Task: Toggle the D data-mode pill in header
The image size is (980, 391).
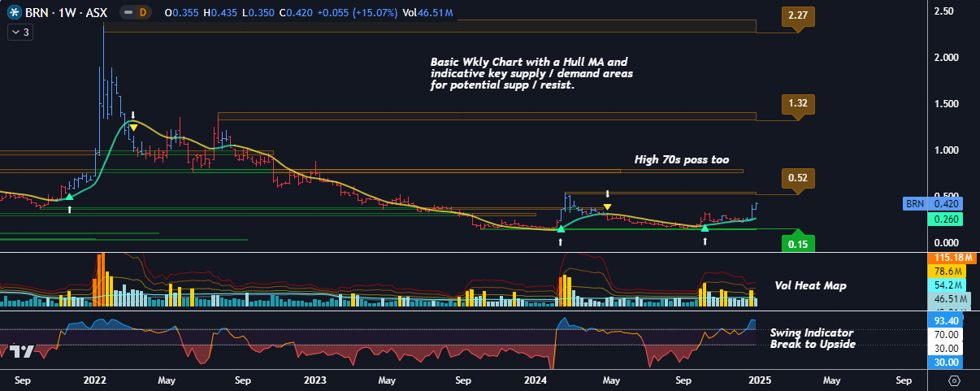Action: point(143,14)
